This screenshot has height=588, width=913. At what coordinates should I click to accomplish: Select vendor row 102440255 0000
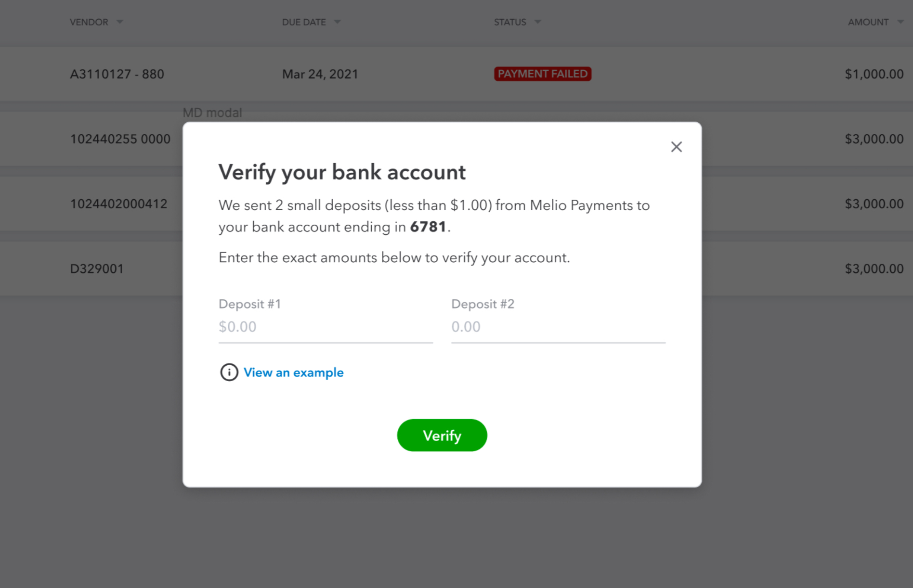click(x=120, y=139)
